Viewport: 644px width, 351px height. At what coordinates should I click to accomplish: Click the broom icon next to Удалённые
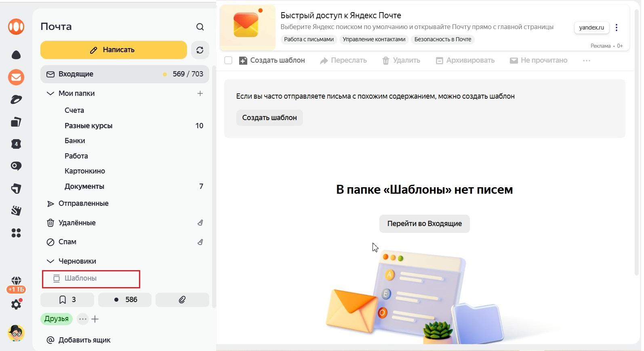coord(200,223)
